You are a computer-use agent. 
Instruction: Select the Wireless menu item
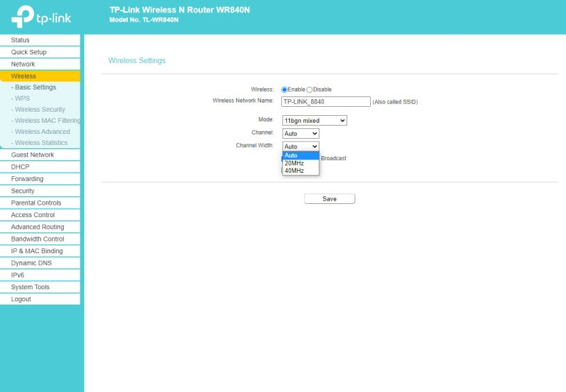pyautogui.click(x=40, y=76)
